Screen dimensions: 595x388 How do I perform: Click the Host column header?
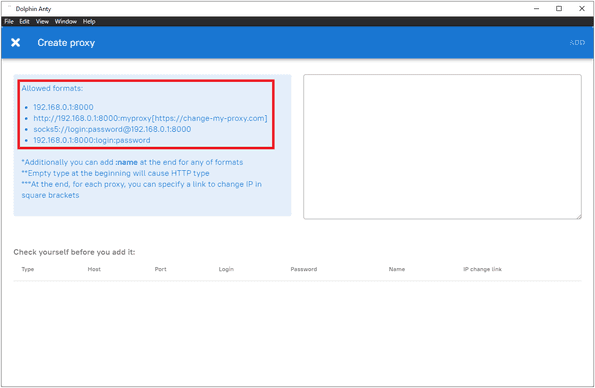[94, 269]
